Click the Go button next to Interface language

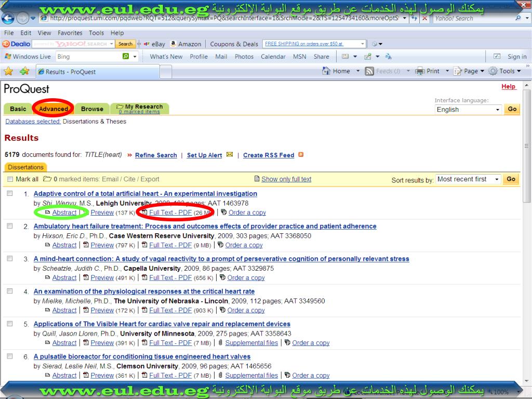[512, 109]
